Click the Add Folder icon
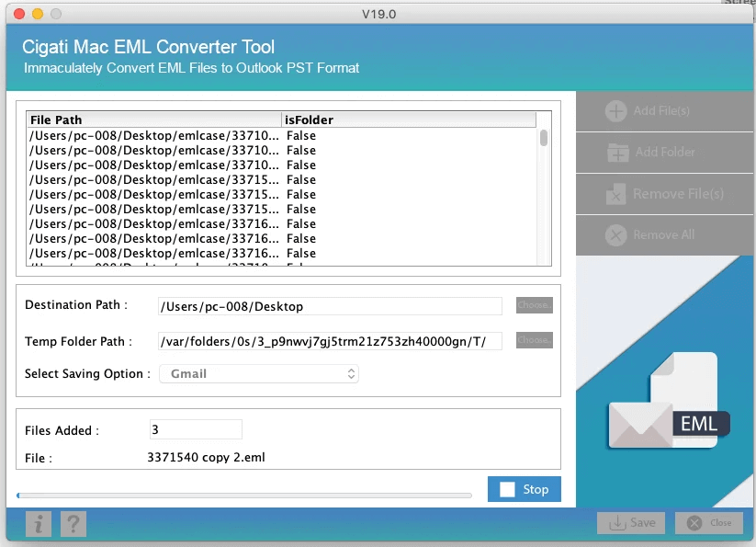The height and width of the screenshot is (547, 756). point(617,153)
